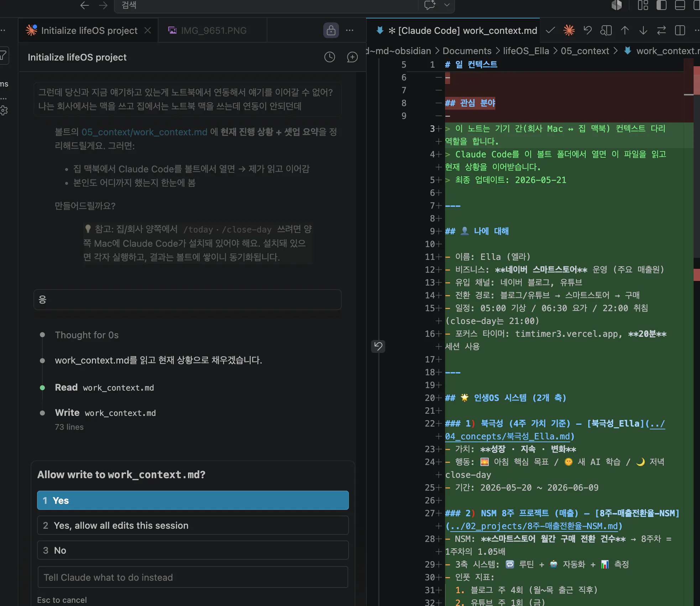Reject changes with the undo arrow icon

pyautogui.click(x=587, y=30)
